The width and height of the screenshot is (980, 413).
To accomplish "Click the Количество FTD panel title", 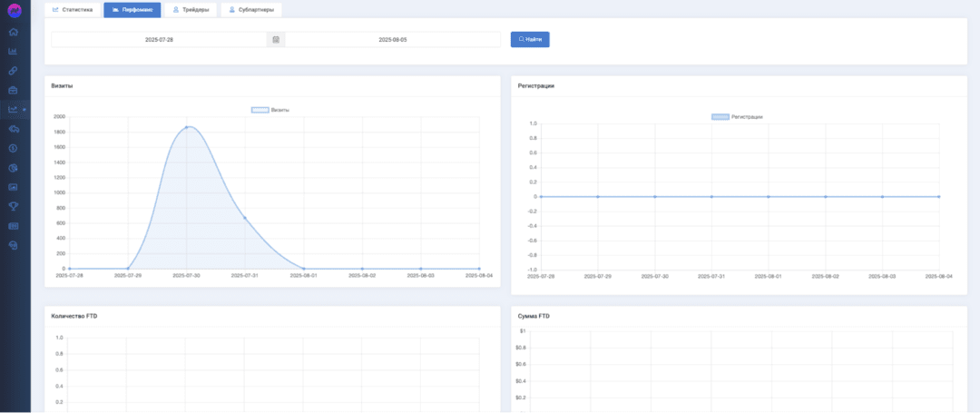I will tap(74, 316).
